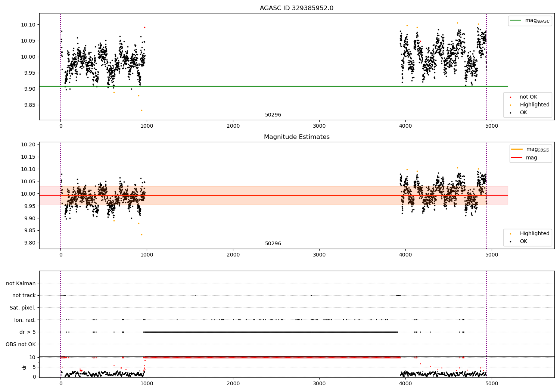Click the '50296' annotation in Magnitude Estimates plot
The width and height of the screenshot is (560, 392).
pyautogui.click(x=273, y=244)
